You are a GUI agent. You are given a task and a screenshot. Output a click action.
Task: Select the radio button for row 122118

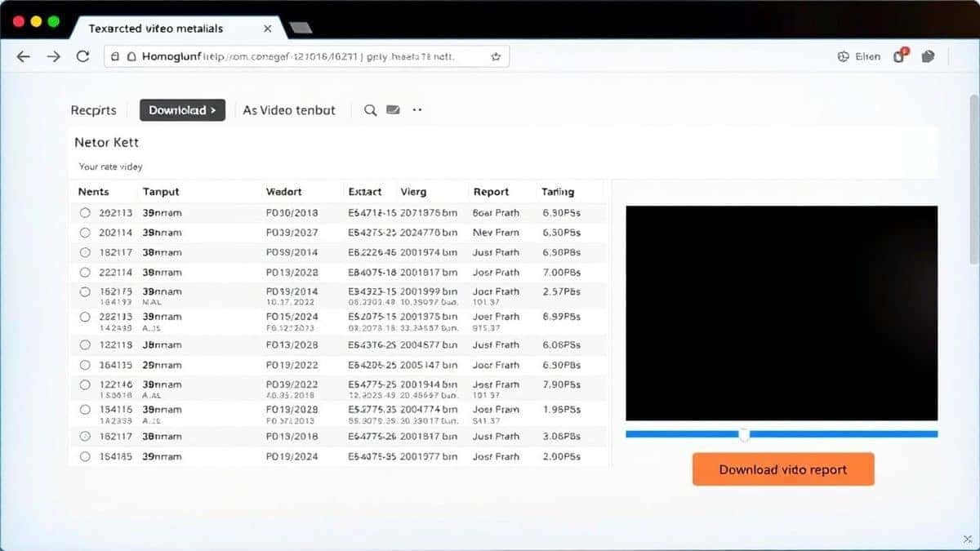(85, 344)
